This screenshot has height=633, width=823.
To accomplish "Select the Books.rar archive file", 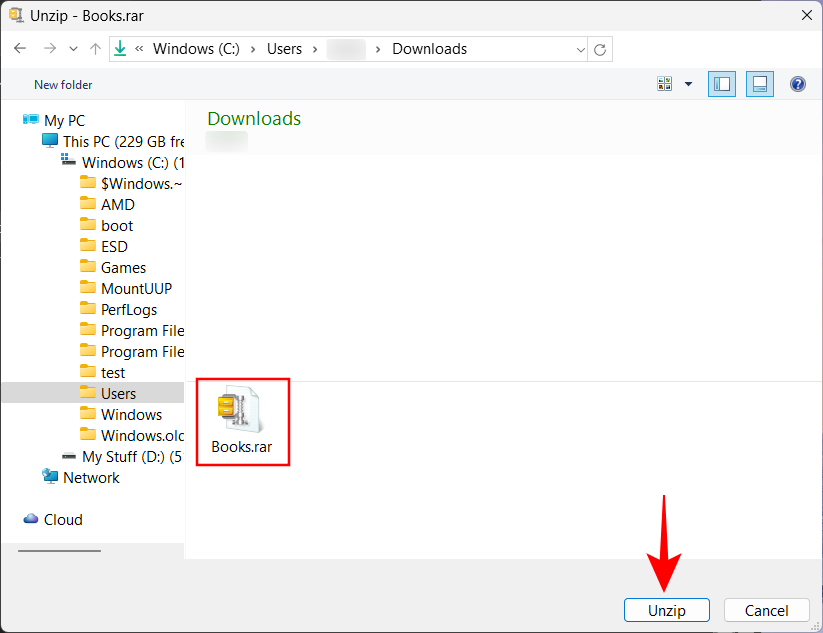I will tap(242, 420).
